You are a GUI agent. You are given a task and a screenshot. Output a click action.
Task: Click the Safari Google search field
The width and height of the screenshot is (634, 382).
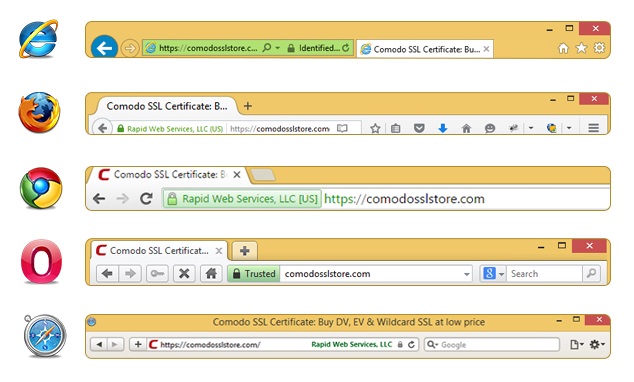(x=492, y=344)
